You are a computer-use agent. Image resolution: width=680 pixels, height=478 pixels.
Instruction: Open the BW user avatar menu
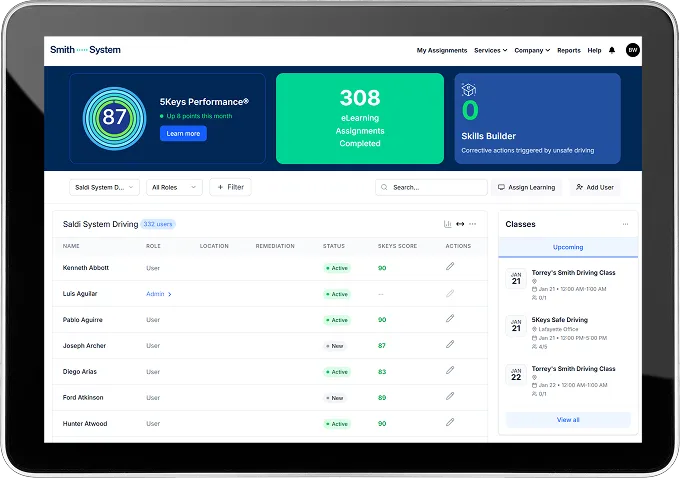633,50
